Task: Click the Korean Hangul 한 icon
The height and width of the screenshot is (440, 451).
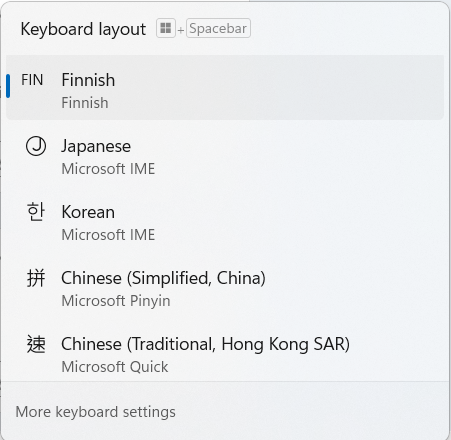Action: click(x=36, y=212)
